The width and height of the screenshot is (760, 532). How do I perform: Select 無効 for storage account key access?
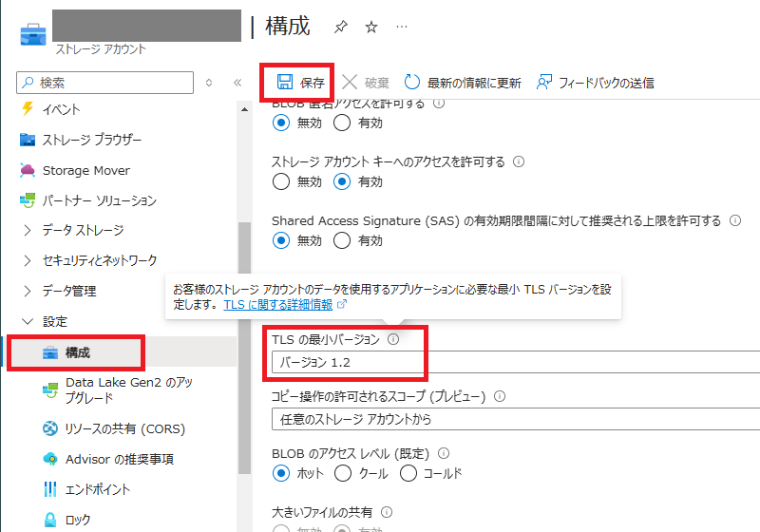(x=281, y=181)
